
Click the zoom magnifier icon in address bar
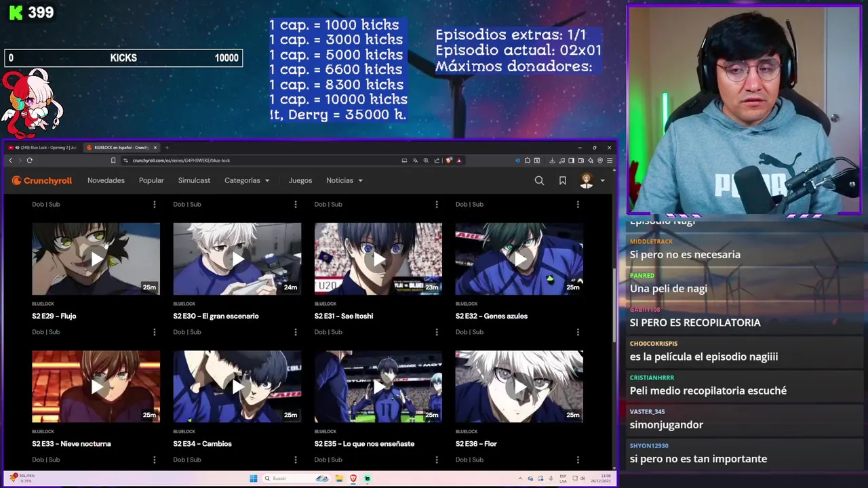tap(426, 161)
